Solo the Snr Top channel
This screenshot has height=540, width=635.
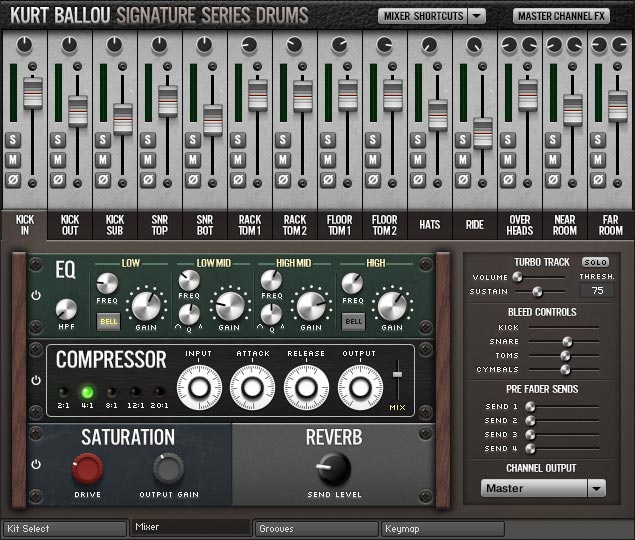pyautogui.click(x=148, y=140)
